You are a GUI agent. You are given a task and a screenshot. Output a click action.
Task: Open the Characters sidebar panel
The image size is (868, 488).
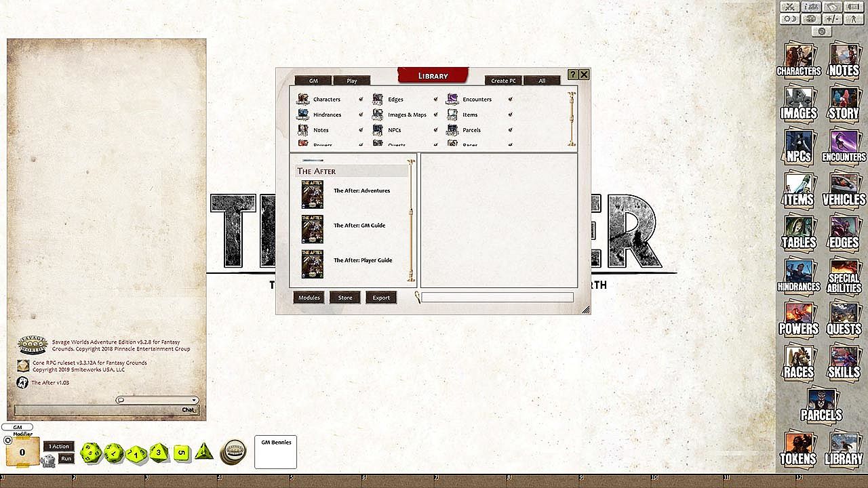tap(798, 60)
